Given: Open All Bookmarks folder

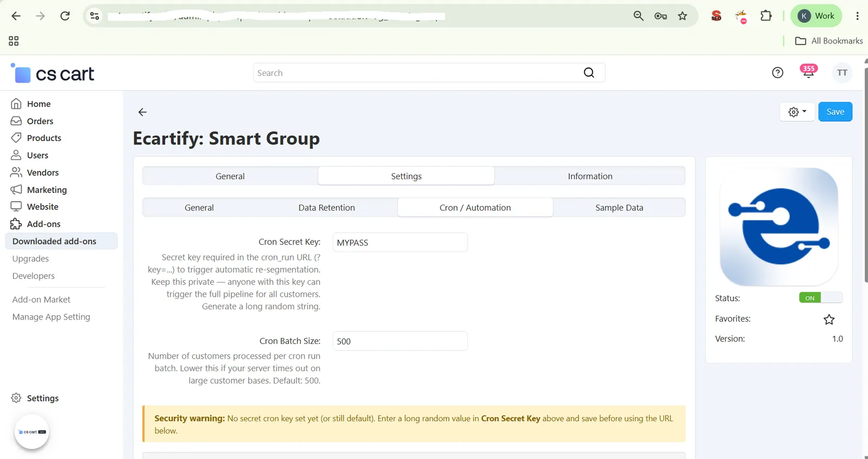Looking at the screenshot, I should tap(828, 41).
